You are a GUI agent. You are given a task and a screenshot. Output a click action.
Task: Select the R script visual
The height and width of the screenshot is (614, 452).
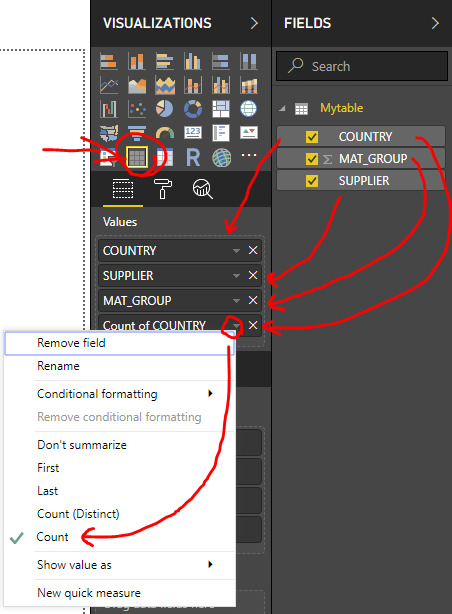pyautogui.click(x=193, y=157)
